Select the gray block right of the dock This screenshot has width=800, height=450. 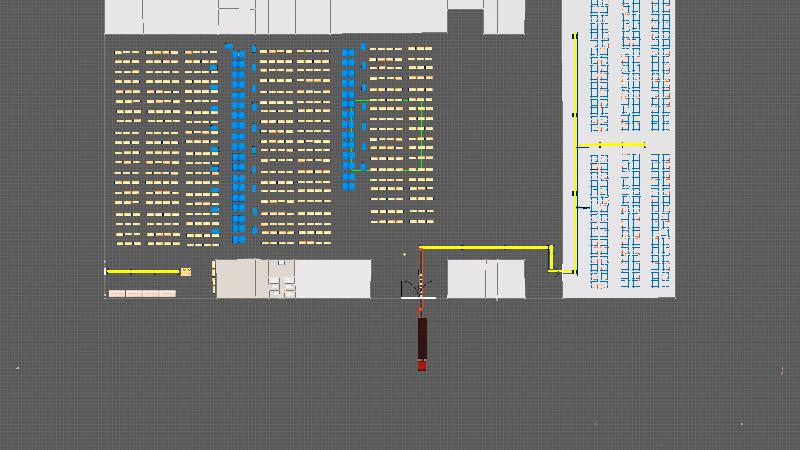485,279
